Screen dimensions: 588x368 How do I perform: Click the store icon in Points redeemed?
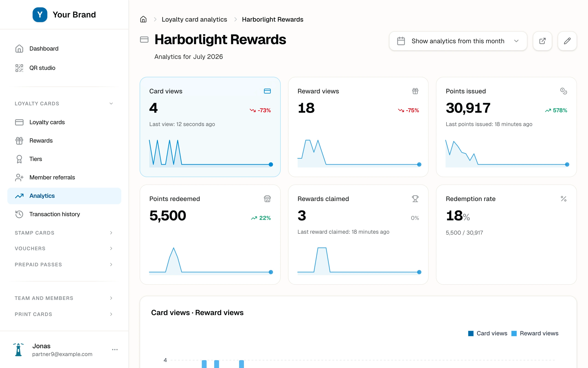[x=267, y=198]
